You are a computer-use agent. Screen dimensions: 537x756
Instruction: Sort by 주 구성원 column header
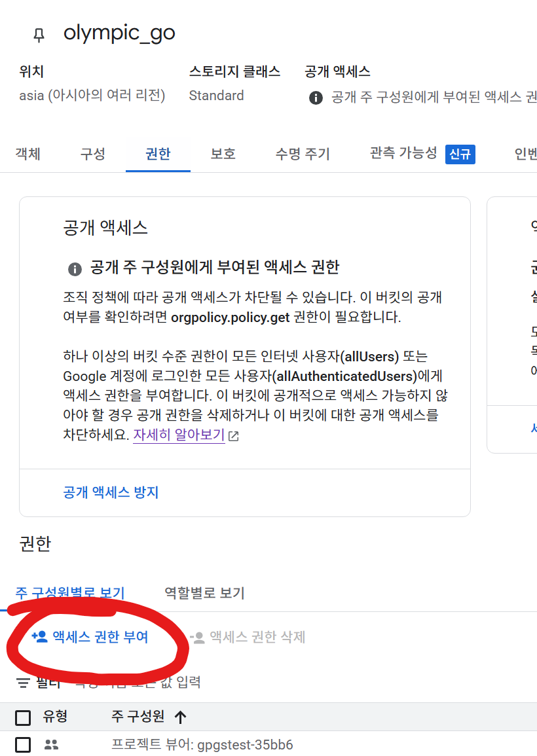(138, 717)
